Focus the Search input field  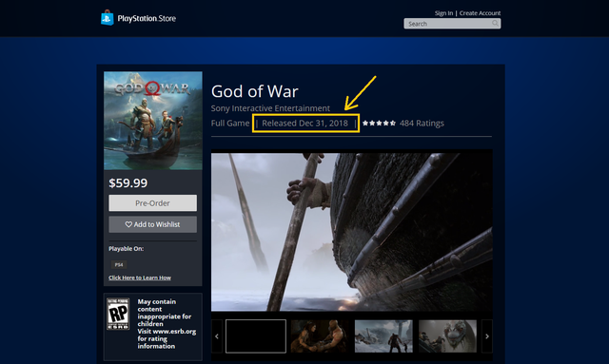pyautogui.click(x=452, y=24)
